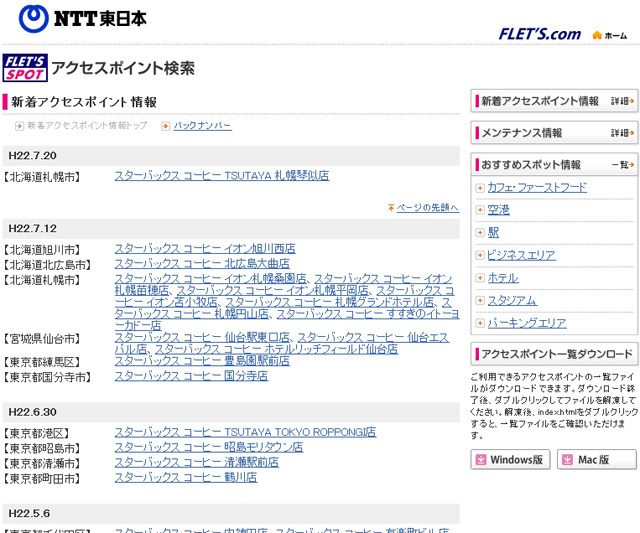Click the arrow icon beside バックナンバー

tap(165, 126)
